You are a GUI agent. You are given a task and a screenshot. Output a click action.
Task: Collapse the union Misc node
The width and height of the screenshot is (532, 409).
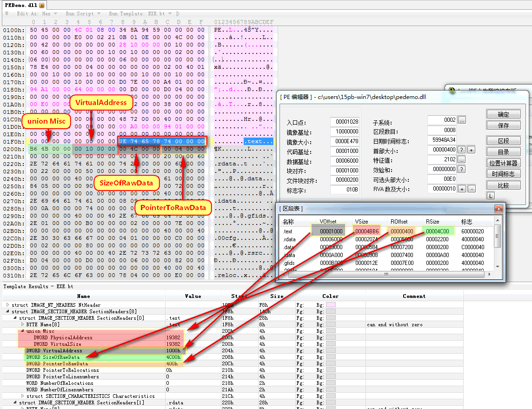22,331
